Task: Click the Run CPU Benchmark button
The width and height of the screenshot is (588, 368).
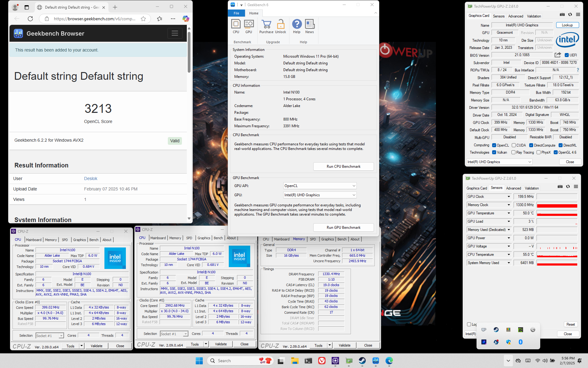Action: pyautogui.click(x=343, y=167)
